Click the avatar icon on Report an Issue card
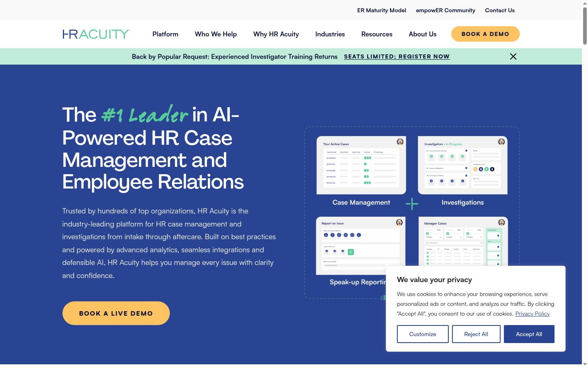 click(399, 222)
